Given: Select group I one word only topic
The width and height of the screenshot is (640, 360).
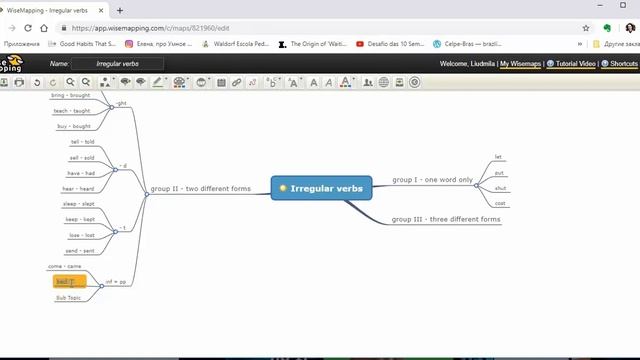Looking at the screenshot, I should (x=432, y=180).
